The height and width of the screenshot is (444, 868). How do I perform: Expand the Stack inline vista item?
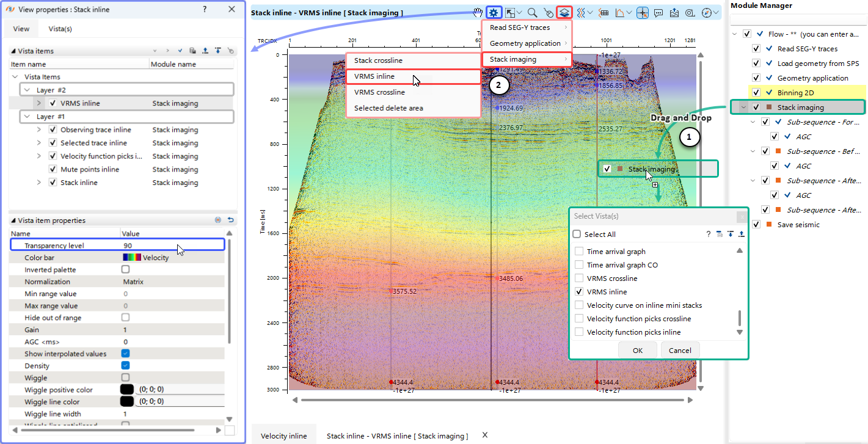point(39,183)
